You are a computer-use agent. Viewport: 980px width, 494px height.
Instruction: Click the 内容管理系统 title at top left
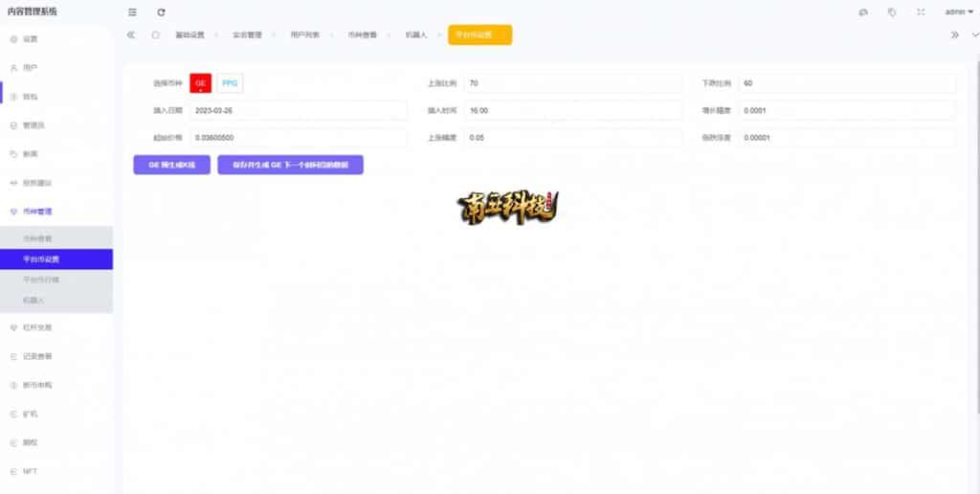[x=32, y=11]
